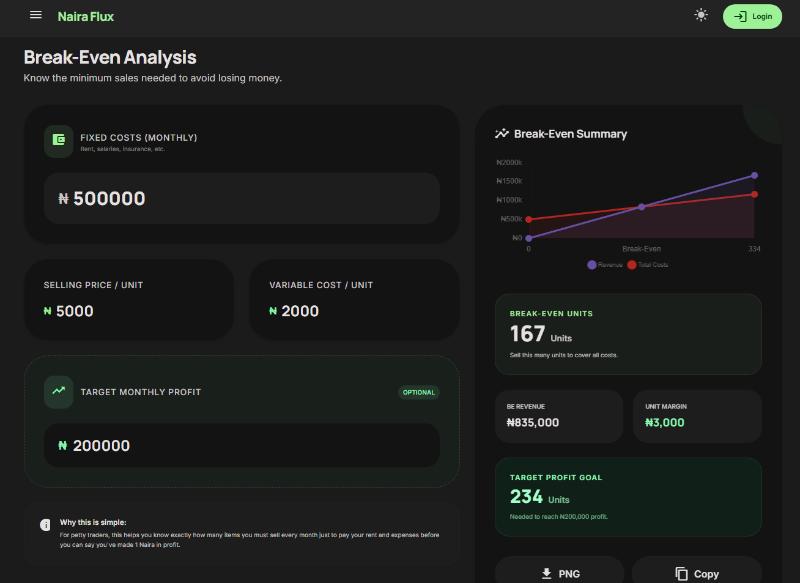Click 'Know the minimum sales needed' subtitle

(153, 78)
